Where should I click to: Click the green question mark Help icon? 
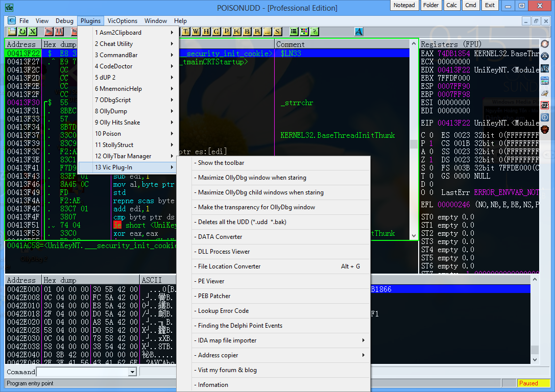click(315, 32)
